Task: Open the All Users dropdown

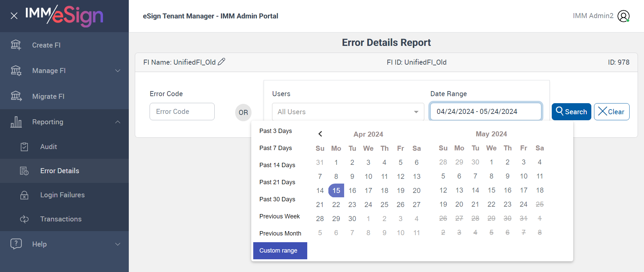Action: click(x=348, y=112)
